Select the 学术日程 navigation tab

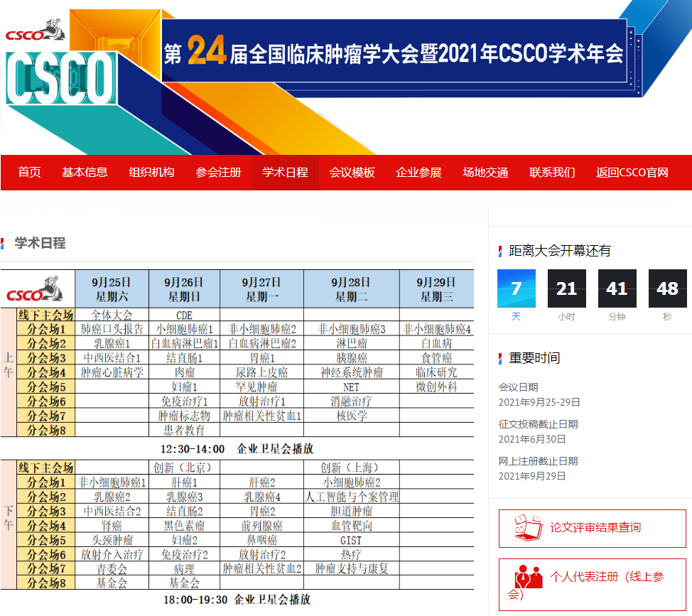coord(285,172)
